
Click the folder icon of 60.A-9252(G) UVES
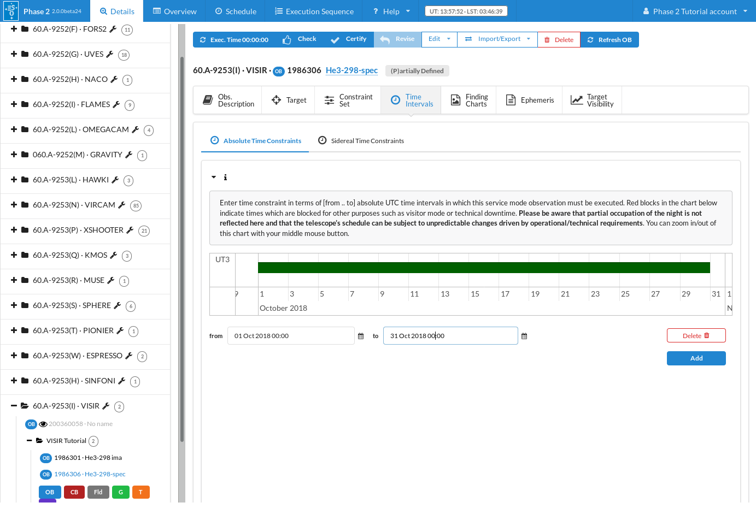25,54
